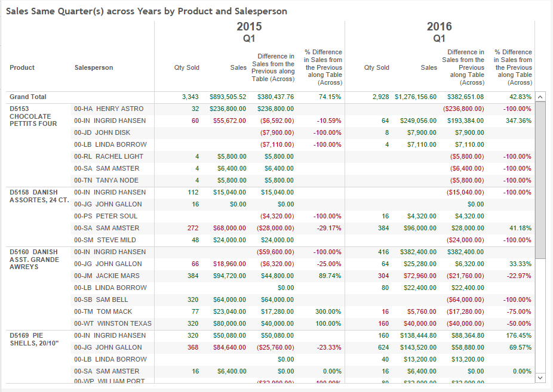Click salesperson 00-SB Sam Bell
This screenshot has width=553, height=392.
point(101,300)
